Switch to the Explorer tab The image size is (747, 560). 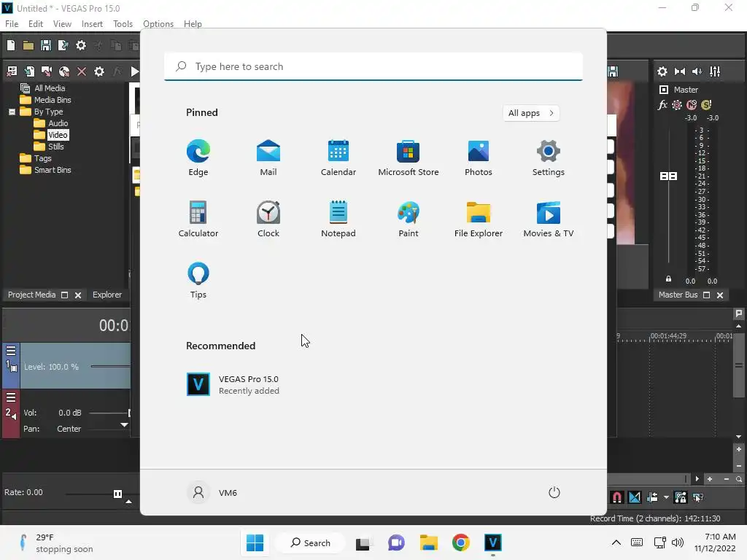pyautogui.click(x=107, y=295)
